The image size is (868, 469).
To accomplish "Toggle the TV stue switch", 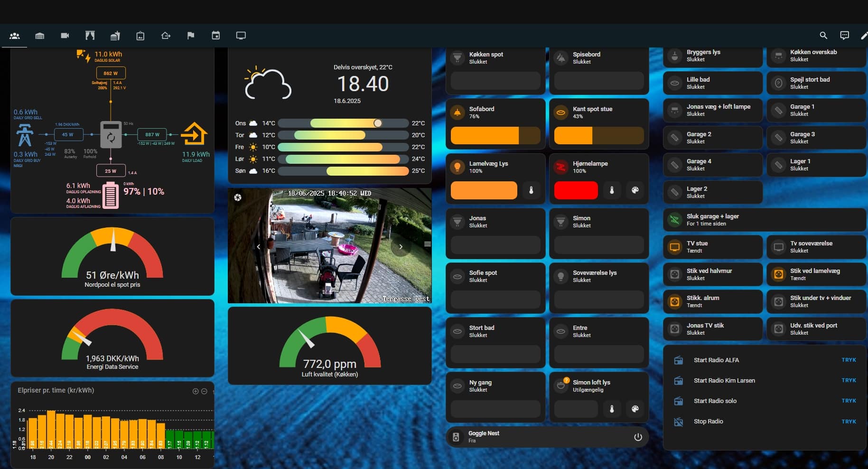I will 674,247.
